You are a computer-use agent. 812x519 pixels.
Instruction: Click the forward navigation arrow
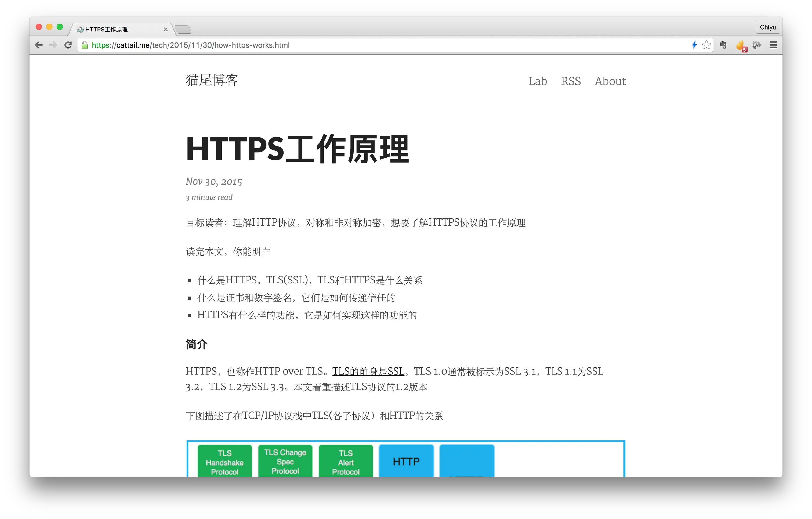(x=53, y=45)
